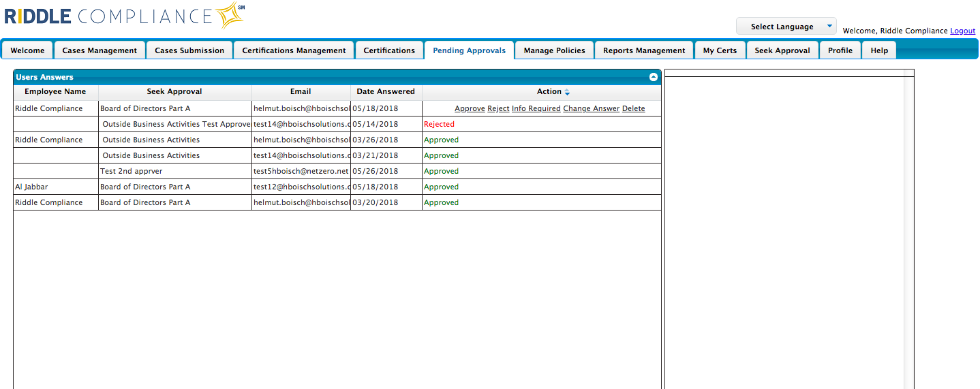Click date 05/14/2018 cell
The image size is (980, 389).
386,124
